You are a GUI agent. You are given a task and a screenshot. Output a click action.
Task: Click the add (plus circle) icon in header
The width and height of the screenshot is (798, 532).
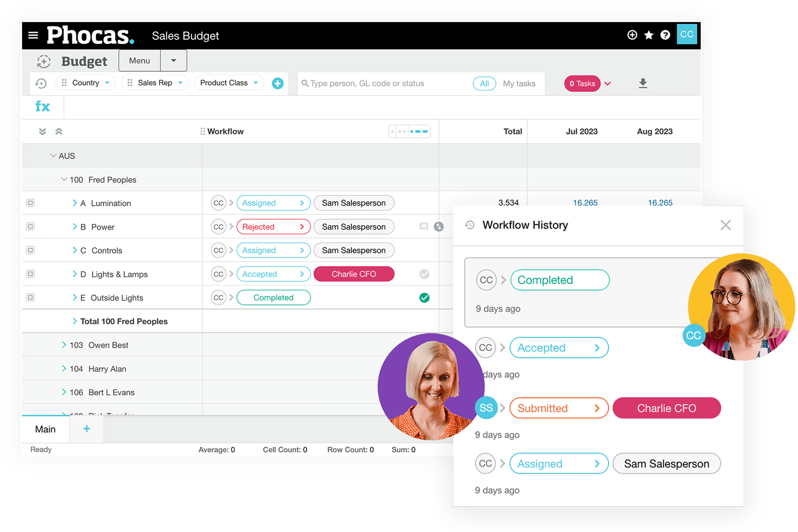[632, 35]
